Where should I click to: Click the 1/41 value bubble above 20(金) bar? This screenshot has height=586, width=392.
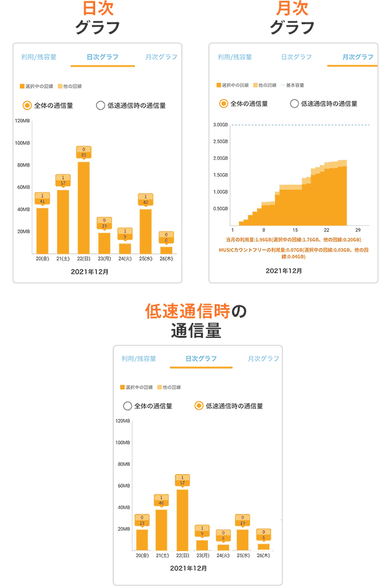42,198
